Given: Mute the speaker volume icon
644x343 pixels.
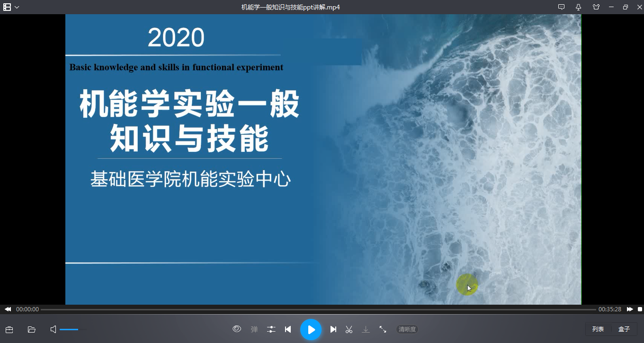Looking at the screenshot, I should [53, 329].
